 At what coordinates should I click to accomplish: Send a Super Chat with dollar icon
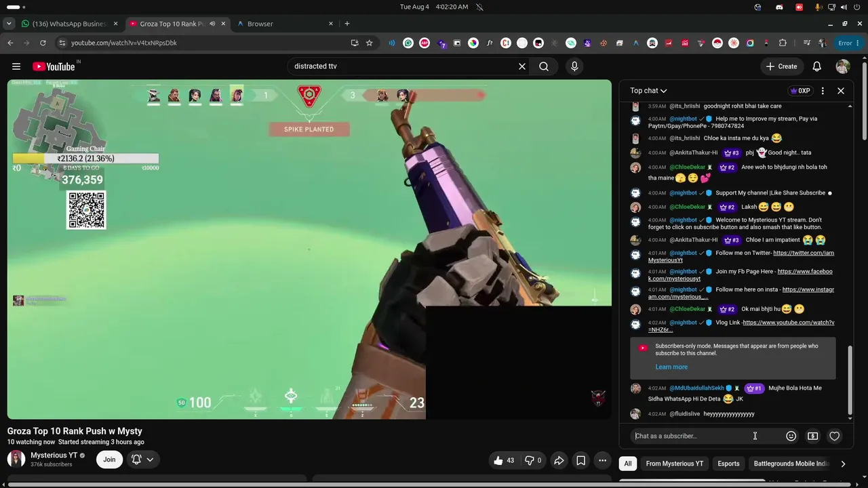(x=812, y=436)
